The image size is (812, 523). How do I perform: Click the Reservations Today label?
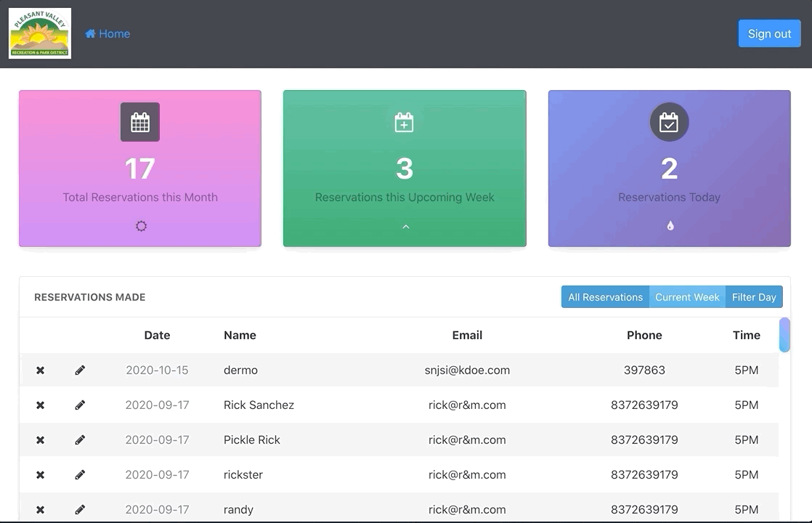pyautogui.click(x=669, y=198)
